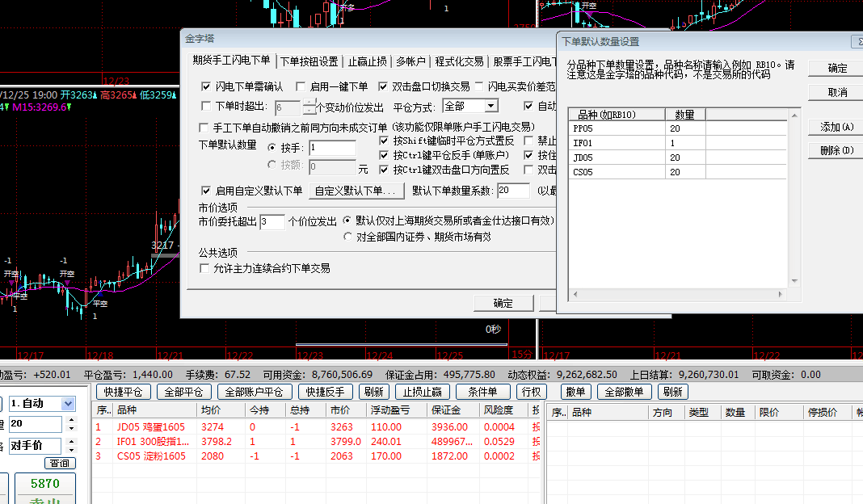863x504 pixels.
Task: Click the 自定义默认下单... button
Action: pyautogui.click(x=359, y=191)
